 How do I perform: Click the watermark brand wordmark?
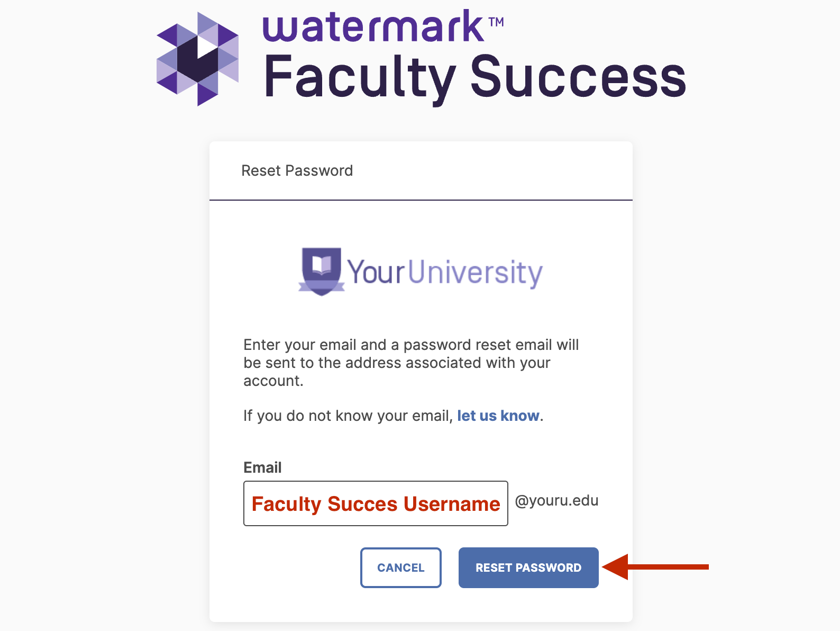tap(373, 27)
